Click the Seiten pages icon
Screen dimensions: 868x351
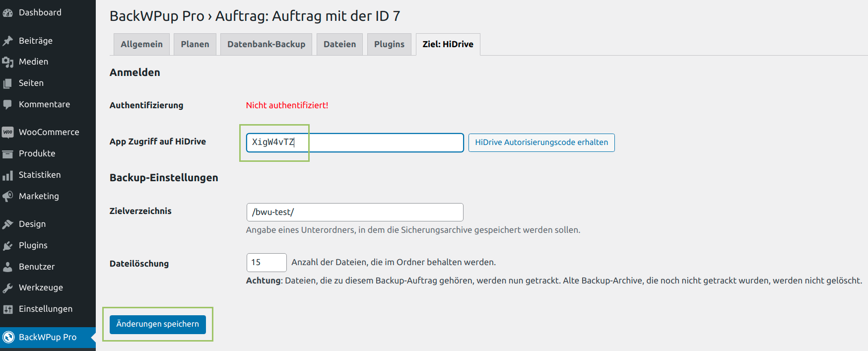click(7, 83)
